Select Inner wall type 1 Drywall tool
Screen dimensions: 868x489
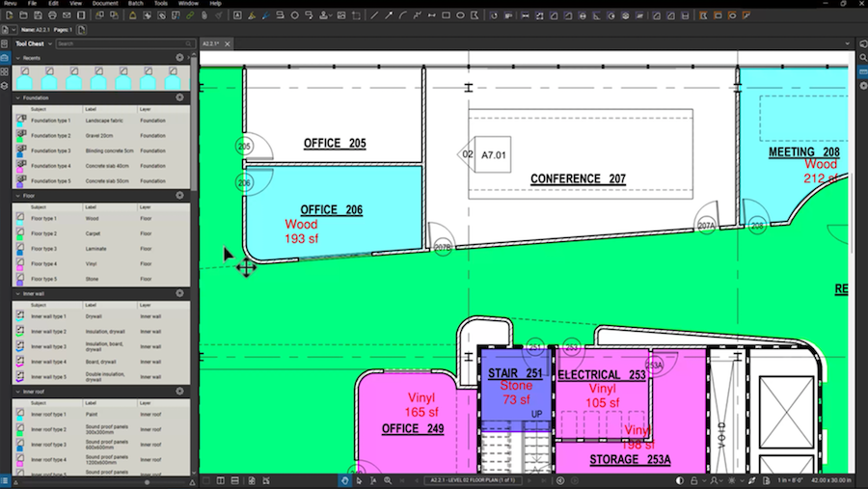pyautogui.click(x=101, y=316)
